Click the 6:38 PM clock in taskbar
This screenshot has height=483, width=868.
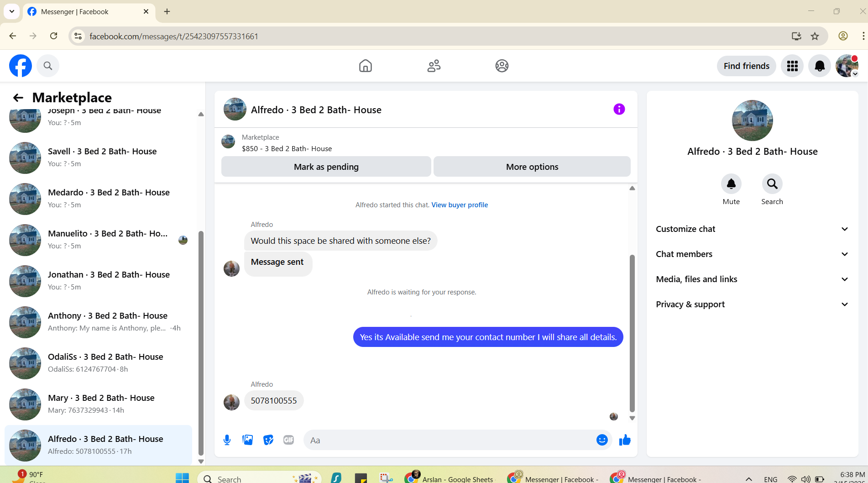click(852, 475)
